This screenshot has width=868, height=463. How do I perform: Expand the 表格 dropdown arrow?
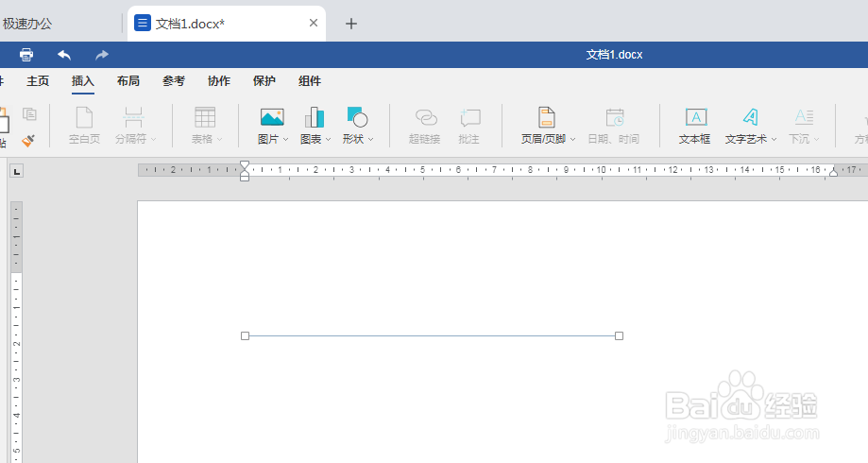click(220, 140)
